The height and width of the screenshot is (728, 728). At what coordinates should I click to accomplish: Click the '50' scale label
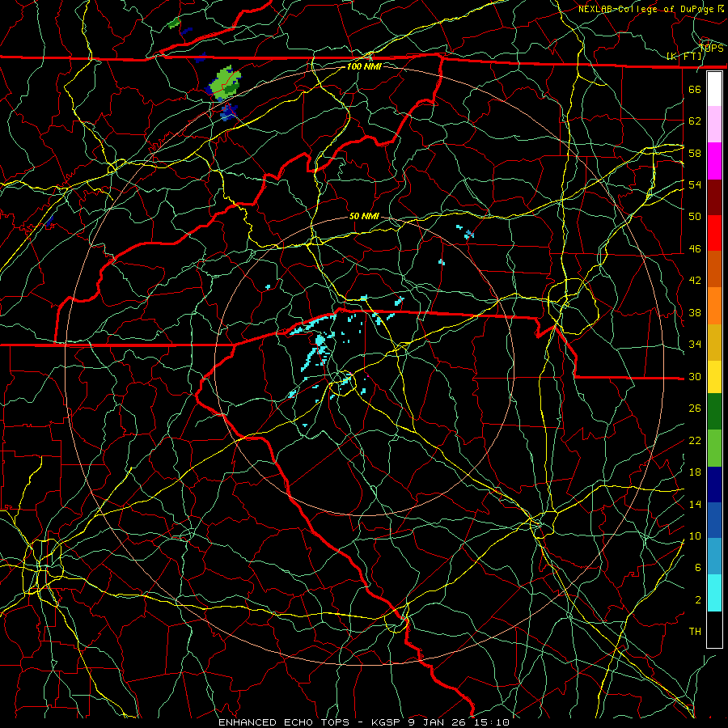point(695,216)
